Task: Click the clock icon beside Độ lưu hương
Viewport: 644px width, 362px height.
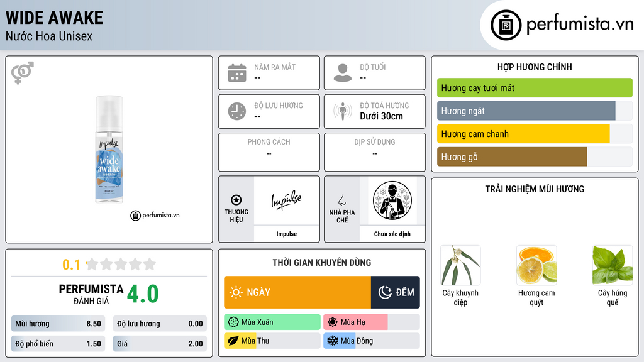Action: point(237,111)
